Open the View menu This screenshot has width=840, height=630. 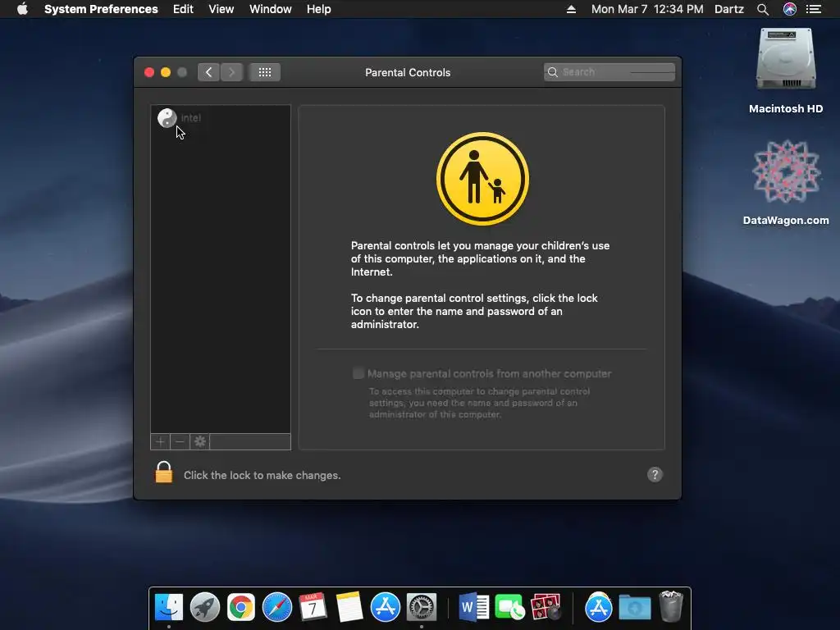coord(221,9)
